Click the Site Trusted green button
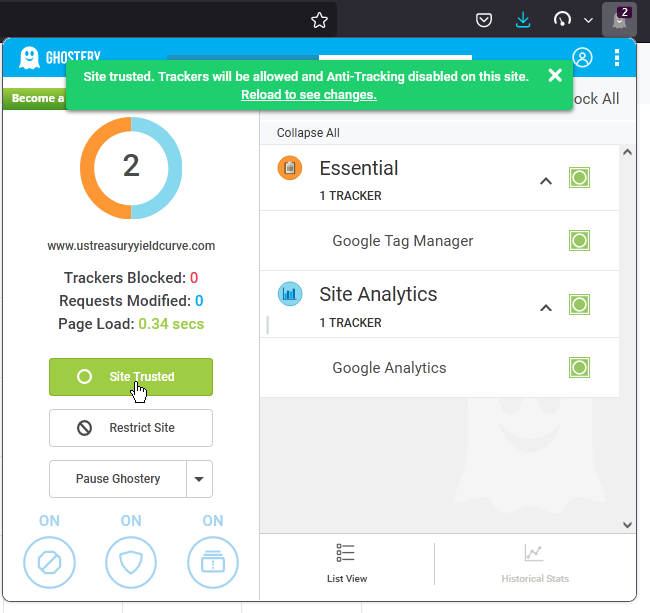Image resolution: width=650 pixels, height=613 pixels. tap(131, 377)
